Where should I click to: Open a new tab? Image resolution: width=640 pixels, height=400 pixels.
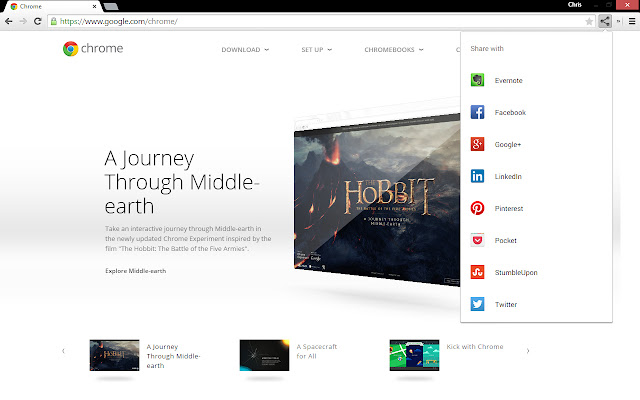point(111,7)
